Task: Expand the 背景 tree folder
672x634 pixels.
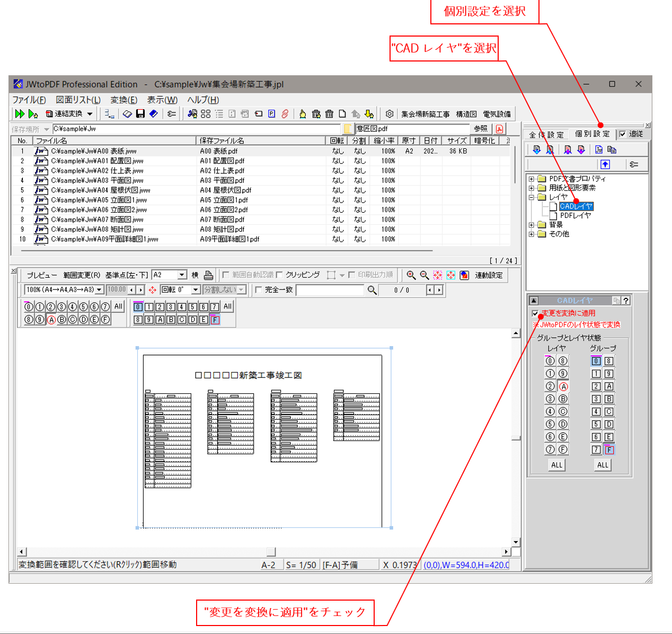Action: click(x=532, y=225)
